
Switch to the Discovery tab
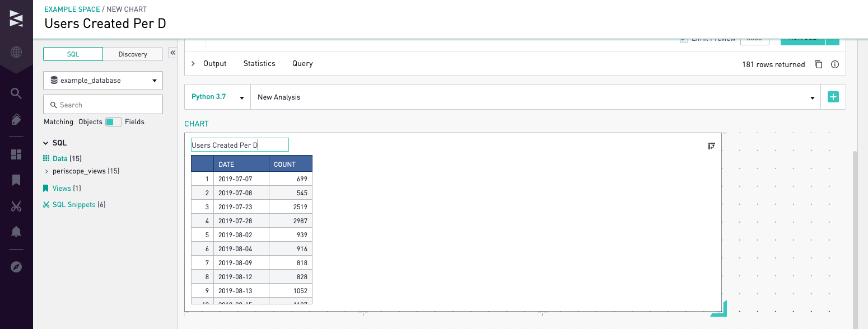(x=133, y=54)
